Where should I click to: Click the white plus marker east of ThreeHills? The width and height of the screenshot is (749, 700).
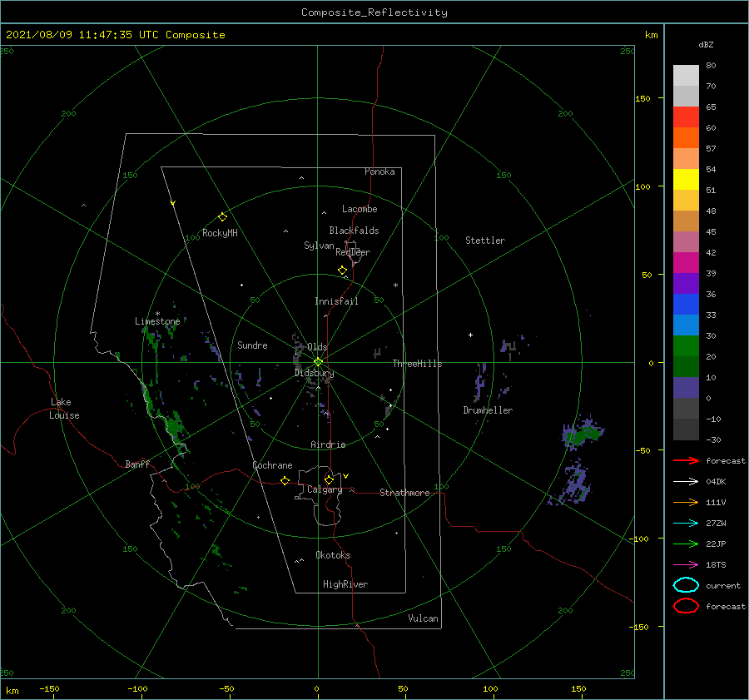(470, 335)
